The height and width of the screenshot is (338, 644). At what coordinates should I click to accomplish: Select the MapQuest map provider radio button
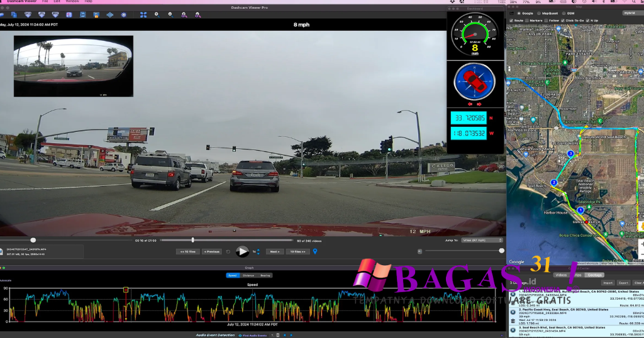pos(539,13)
